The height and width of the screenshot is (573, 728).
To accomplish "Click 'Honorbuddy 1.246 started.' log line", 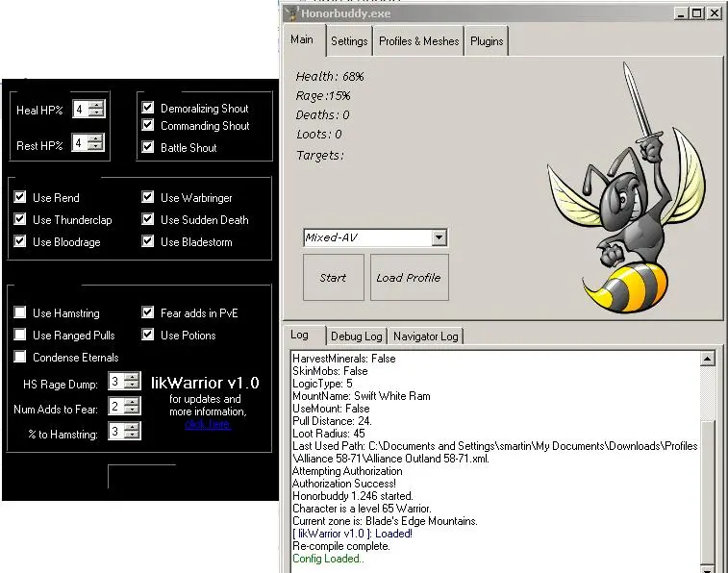I will [x=353, y=496].
